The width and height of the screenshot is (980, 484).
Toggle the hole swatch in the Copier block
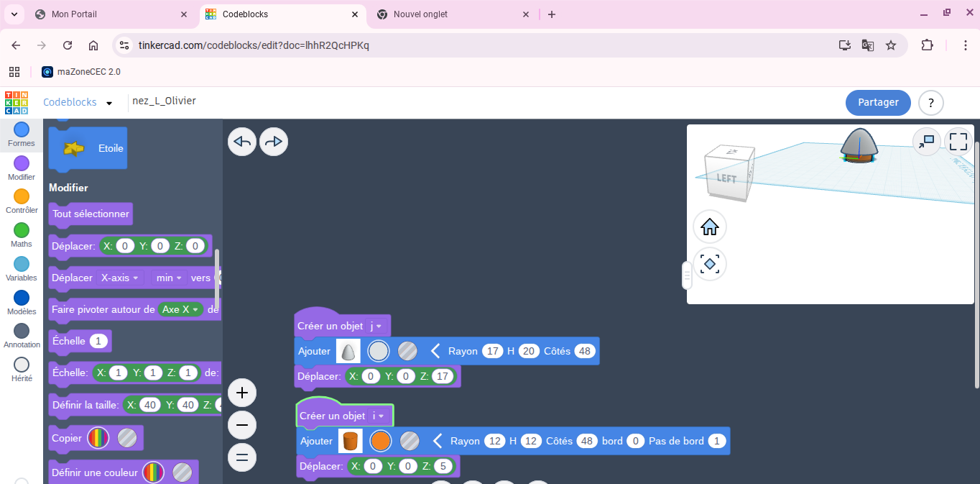pyautogui.click(x=127, y=438)
